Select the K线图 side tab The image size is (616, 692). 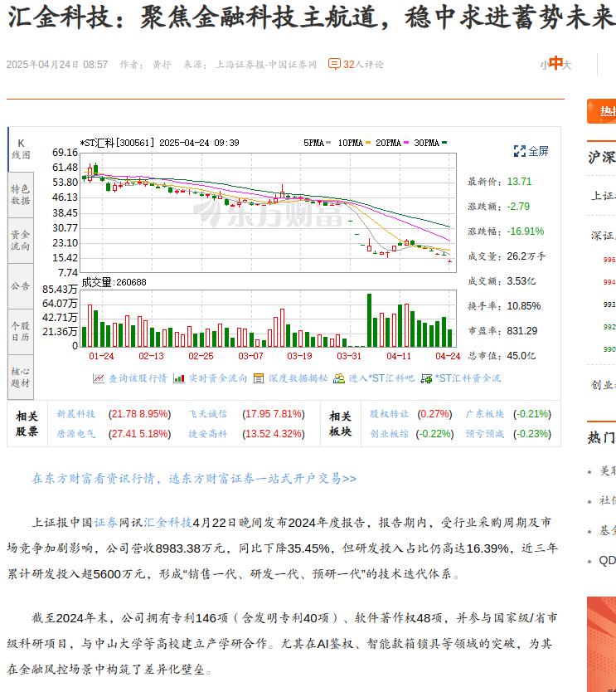[21, 149]
